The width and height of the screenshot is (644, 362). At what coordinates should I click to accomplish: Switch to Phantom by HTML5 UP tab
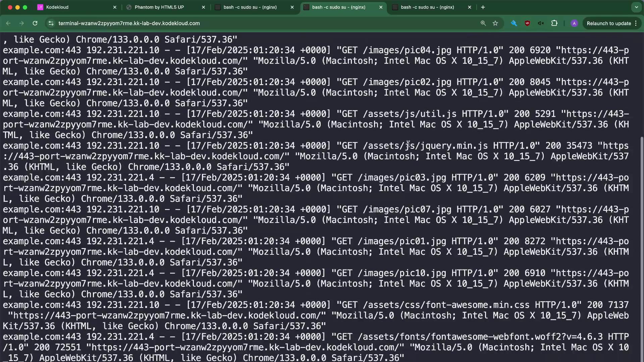[x=159, y=7]
